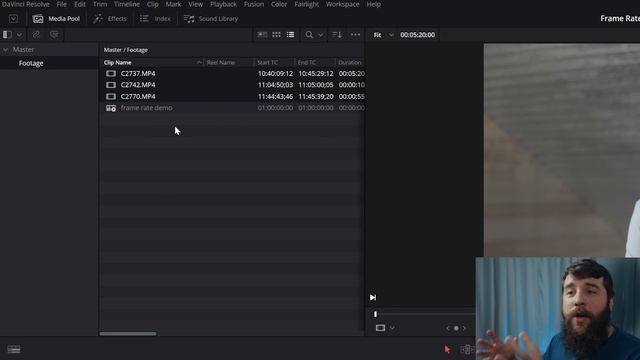Click the media pool flag/comment icon
The width and height of the screenshot is (640, 360).
point(54,35)
